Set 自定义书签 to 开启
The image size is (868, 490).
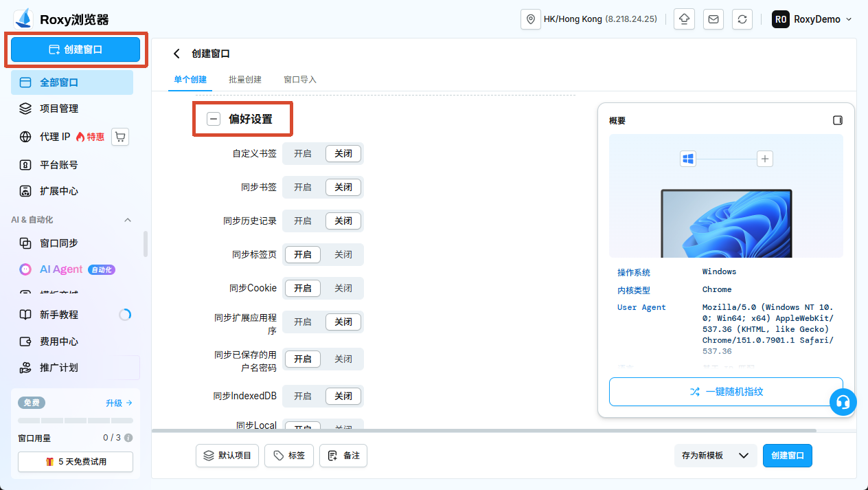click(303, 153)
